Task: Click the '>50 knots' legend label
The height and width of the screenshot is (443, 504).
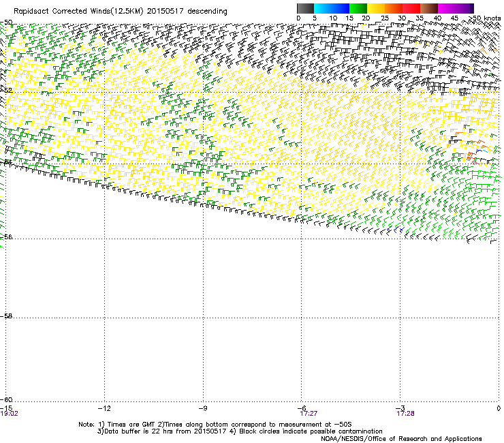Action: coord(485,18)
